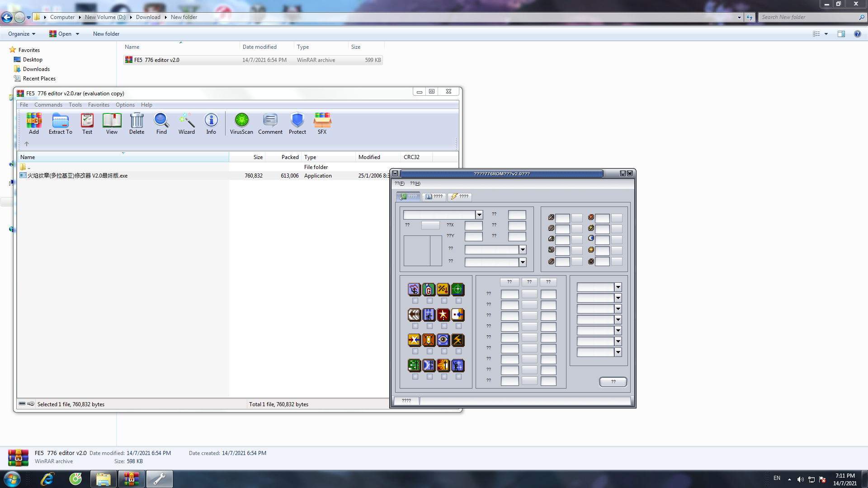Open the View tool in WinRAR
The image size is (868, 488).
(112, 123)
